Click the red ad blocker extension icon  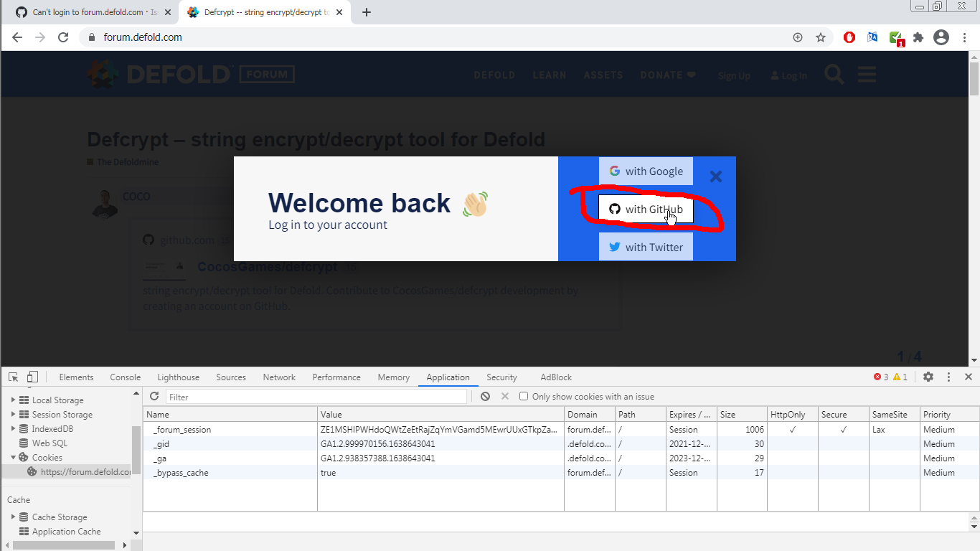click(x=849, y=37)
